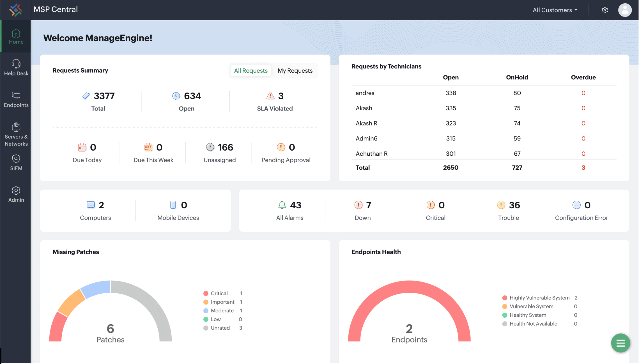Expand the All Customers dropdown
The image size is (639, 364).
[x=555, y=10]
